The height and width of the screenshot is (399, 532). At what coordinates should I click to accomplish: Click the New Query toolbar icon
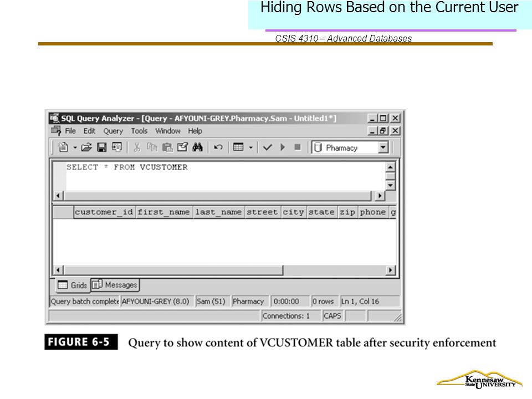pyautogui.click(x=63, y=147)
